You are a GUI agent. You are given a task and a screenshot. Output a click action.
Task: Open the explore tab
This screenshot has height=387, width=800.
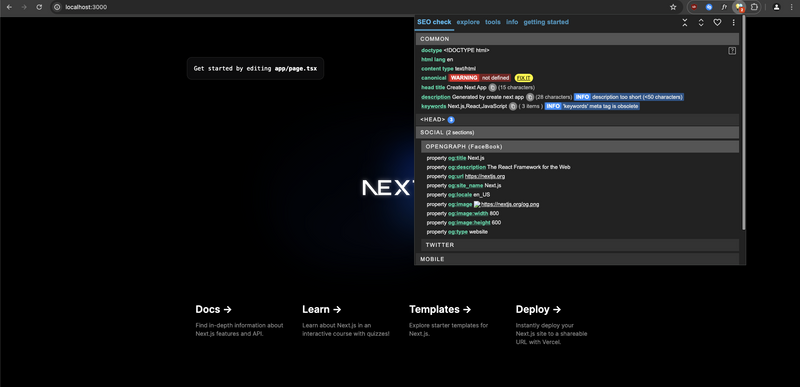468,22
